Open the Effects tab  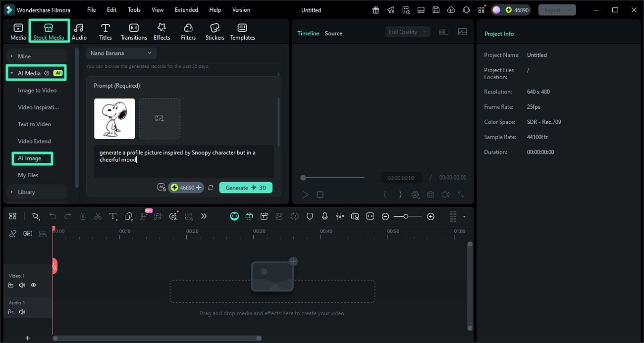tap(161, 32)
